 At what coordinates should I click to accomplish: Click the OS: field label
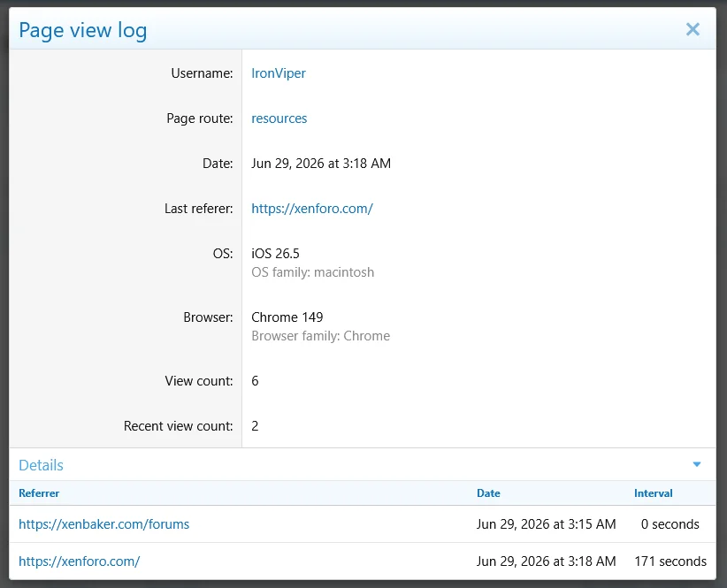223,254
